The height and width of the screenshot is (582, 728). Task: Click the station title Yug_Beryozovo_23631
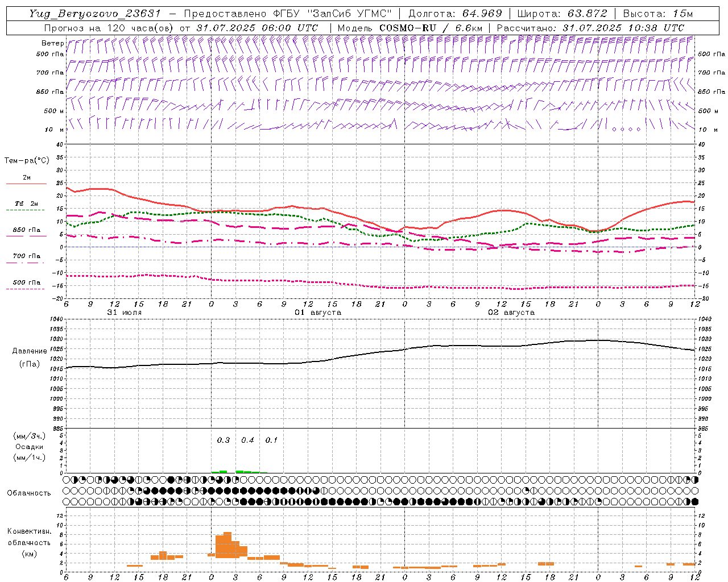96,14
